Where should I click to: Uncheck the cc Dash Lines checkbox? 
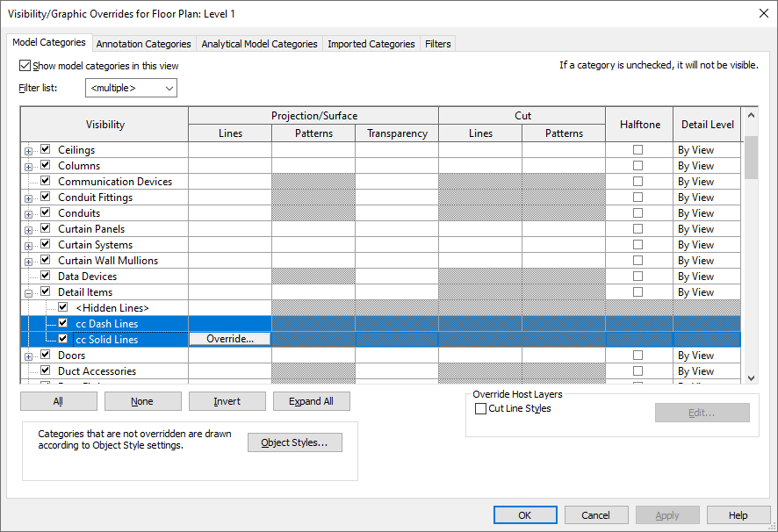click(x=63, y=322)
